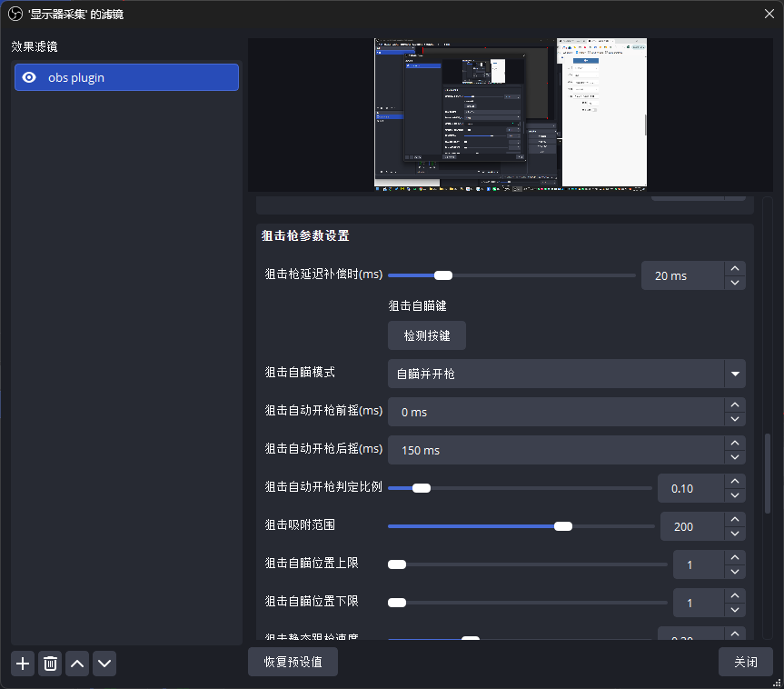Decrease 狙击枪延迟补偿时 20 ms value with down arrow
784x689 pixels.
click(735, 282)
